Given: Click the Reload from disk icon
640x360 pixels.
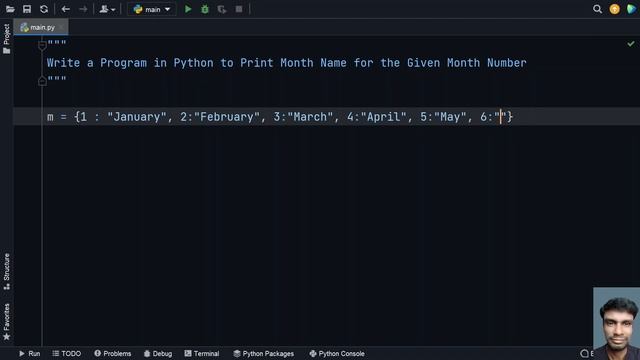Looking at the screenshot, I should pos(44,9).
